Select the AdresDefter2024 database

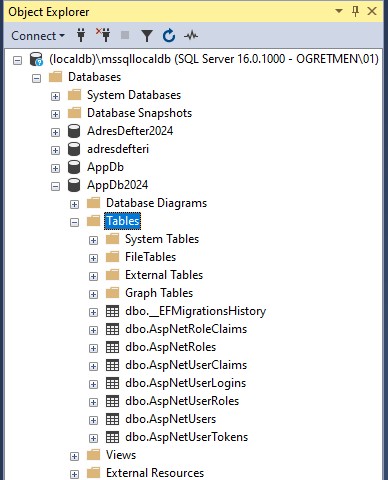(130, 131)
